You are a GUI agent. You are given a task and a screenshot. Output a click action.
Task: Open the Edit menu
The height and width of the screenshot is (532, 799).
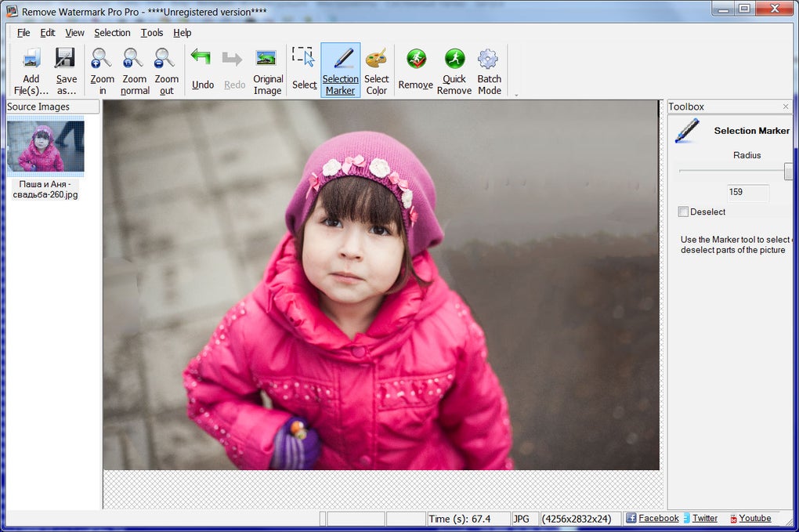point(47,33)
